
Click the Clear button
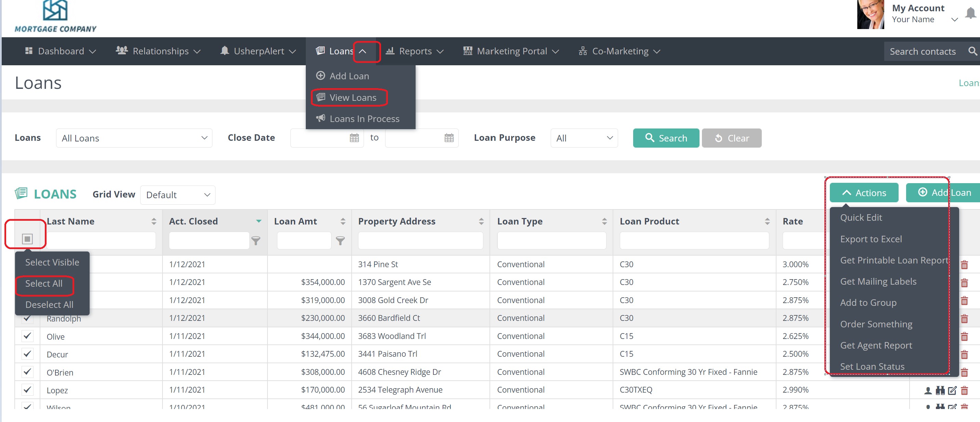[x=731, y=138]
